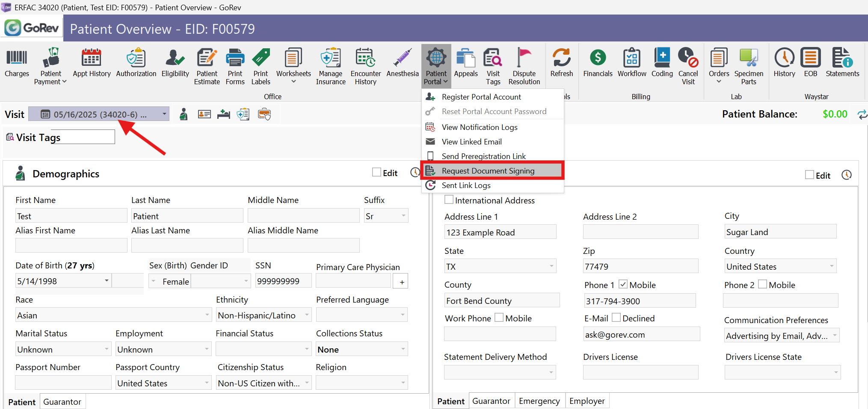Viewport: 868px width, 409px height.
Task: Enable the Demographics Edit checkbox
Action: pyautogui.click(x=376, y=172)
